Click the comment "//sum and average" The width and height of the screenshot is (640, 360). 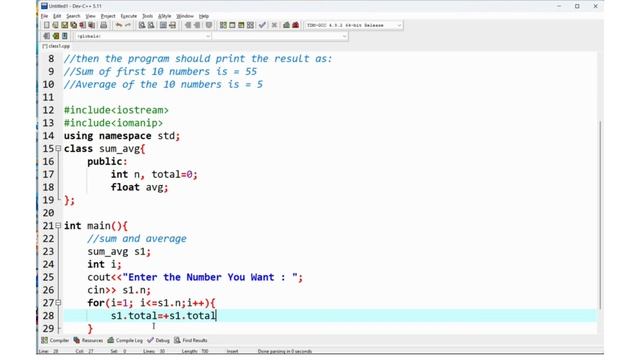137,238
